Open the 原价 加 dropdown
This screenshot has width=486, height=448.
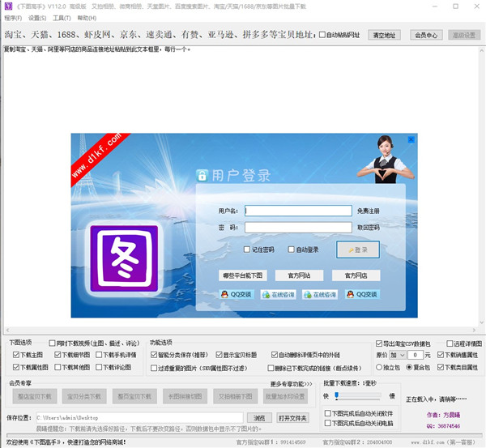click(x=398, y=355)
